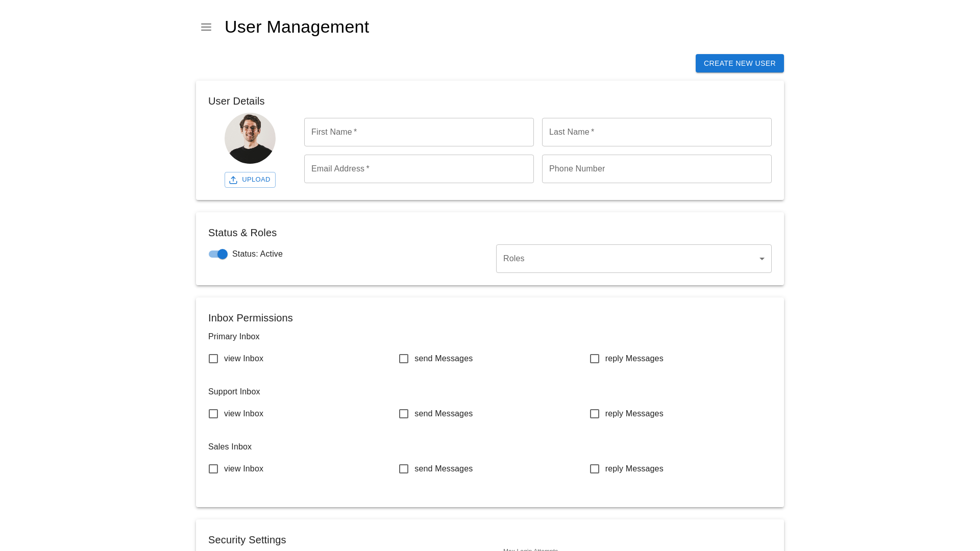Screen dimensions: 980x551
Task: Toggle the Status: Active switch
Action: [x=218, y=254]
